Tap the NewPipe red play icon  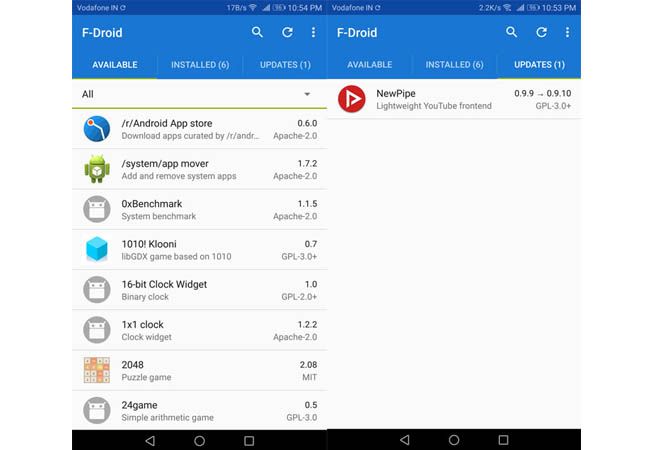point(352,99)
